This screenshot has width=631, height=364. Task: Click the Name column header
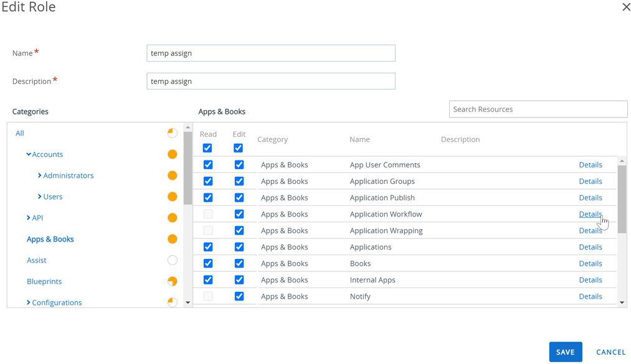click(x=359, y=139)
